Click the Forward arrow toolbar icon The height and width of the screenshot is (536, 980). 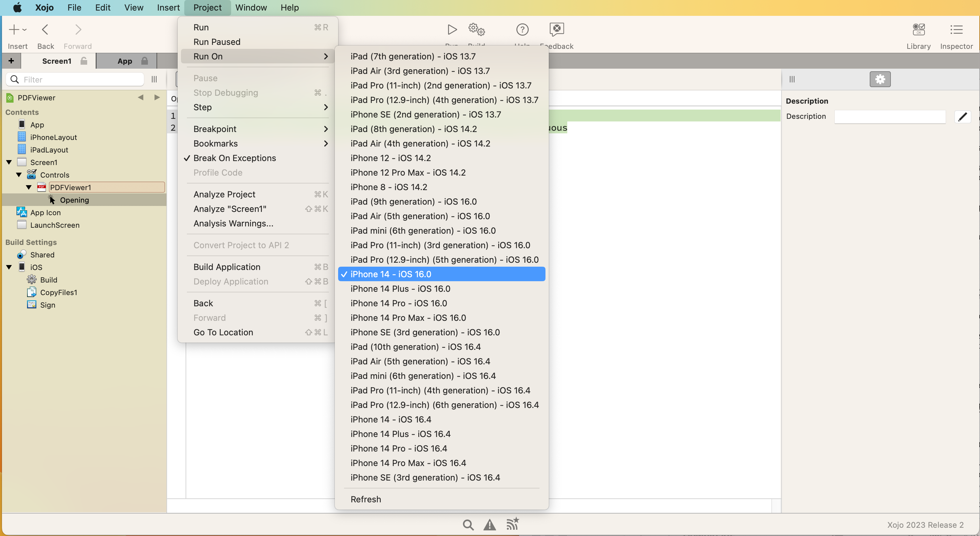click(78, 29)
